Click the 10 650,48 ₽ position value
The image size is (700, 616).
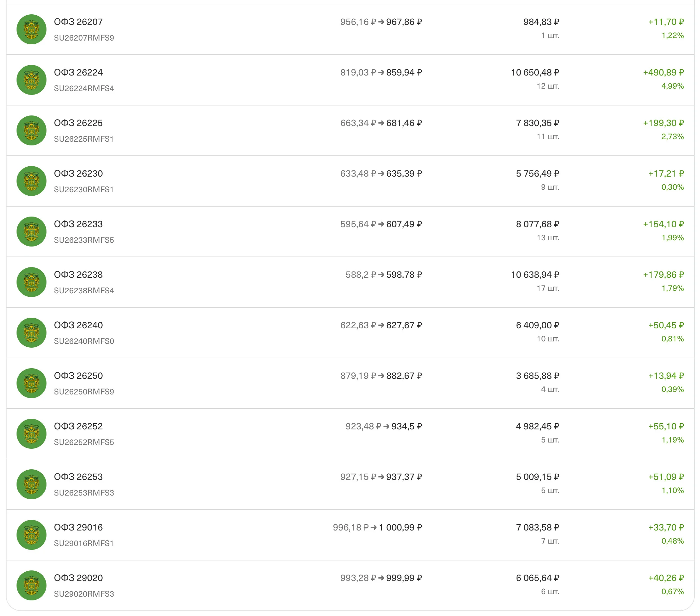tap(535, 73)
